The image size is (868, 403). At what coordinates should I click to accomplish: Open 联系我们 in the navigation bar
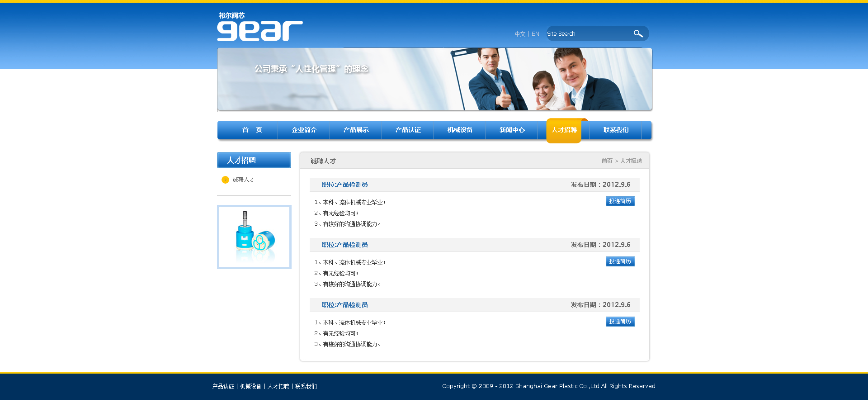[x=616, y=130]
